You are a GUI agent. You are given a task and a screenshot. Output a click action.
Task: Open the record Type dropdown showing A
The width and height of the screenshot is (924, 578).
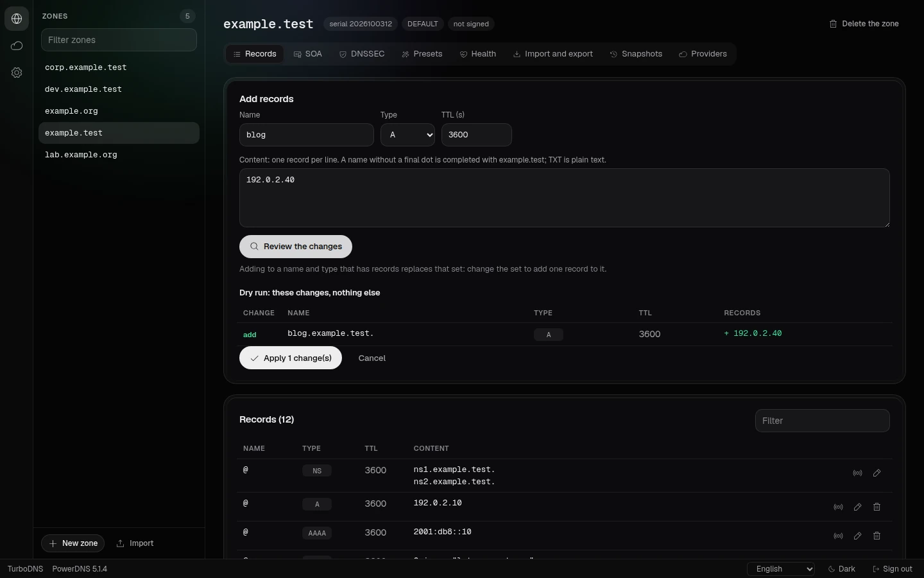[407, 135]
